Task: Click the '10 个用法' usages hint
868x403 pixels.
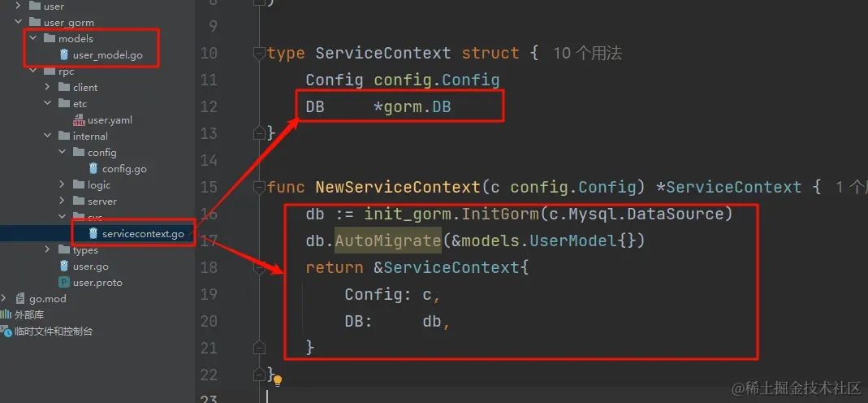Action: point(587,53)
